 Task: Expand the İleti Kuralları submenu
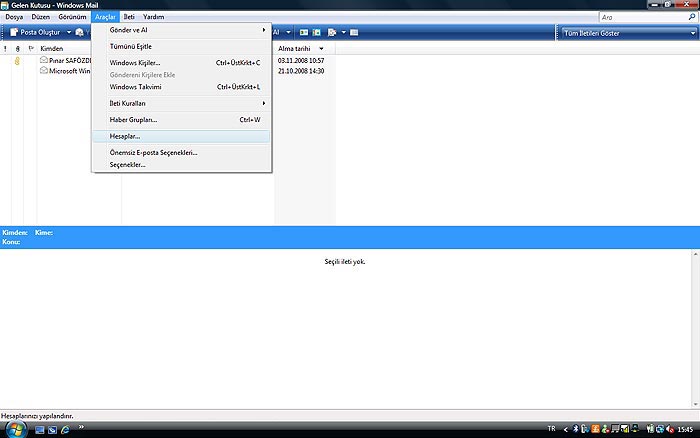click(x=182, y=103)
